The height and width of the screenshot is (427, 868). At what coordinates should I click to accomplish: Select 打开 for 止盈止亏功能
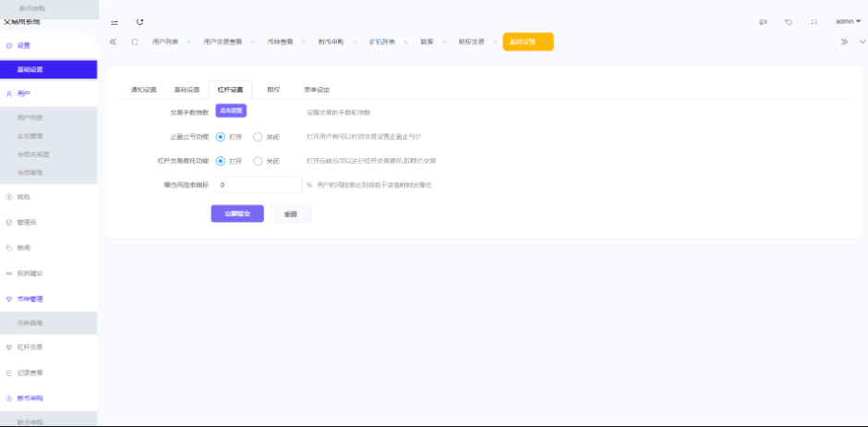pos(221,137)
